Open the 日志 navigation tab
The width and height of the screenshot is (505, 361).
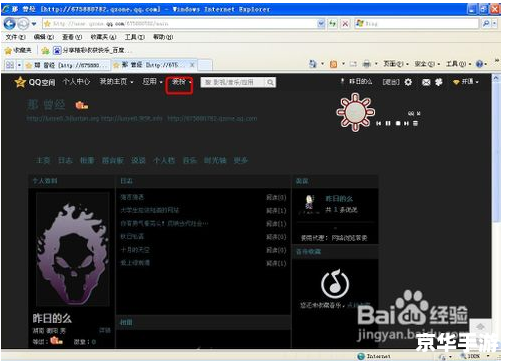click(65, 160)
